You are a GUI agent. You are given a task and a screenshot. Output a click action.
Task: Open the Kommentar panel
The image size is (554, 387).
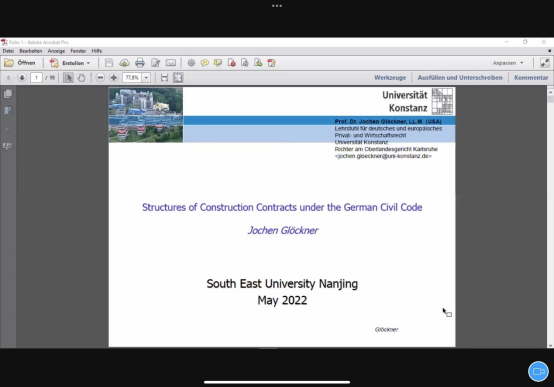[x=531, y=77]
